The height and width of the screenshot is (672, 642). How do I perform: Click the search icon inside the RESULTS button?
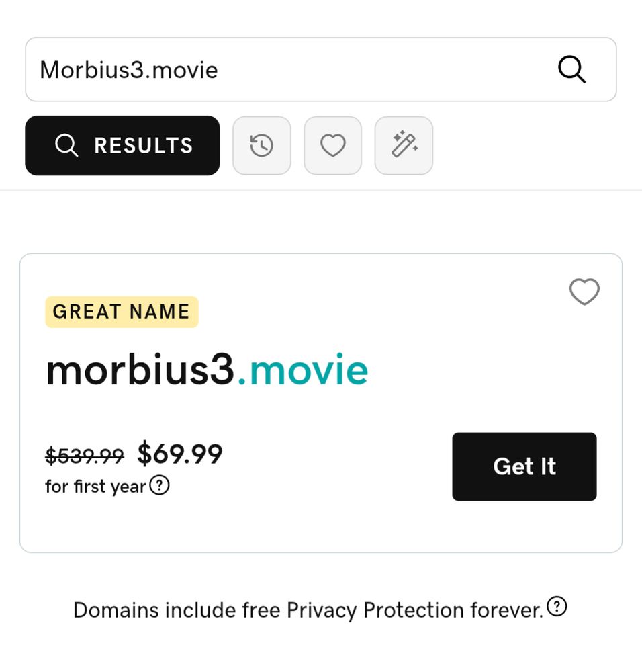(66, 145)
